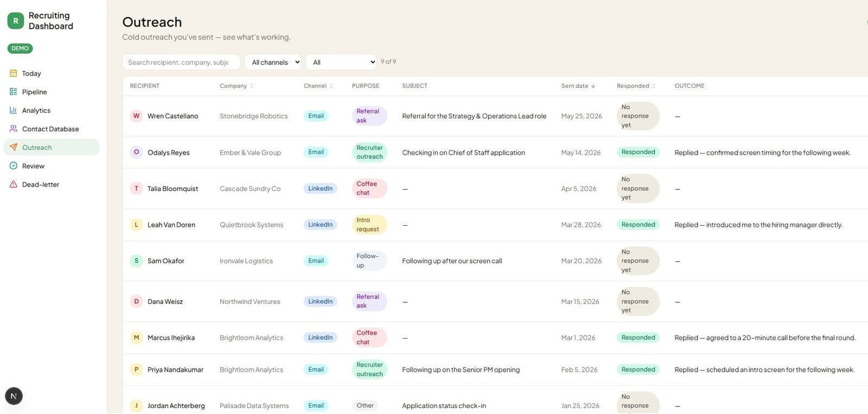This screenshot has width=868, height=414.
Task: Click Referral ask tag in Wren Castellano row
Action: click(x=369, y=116)
